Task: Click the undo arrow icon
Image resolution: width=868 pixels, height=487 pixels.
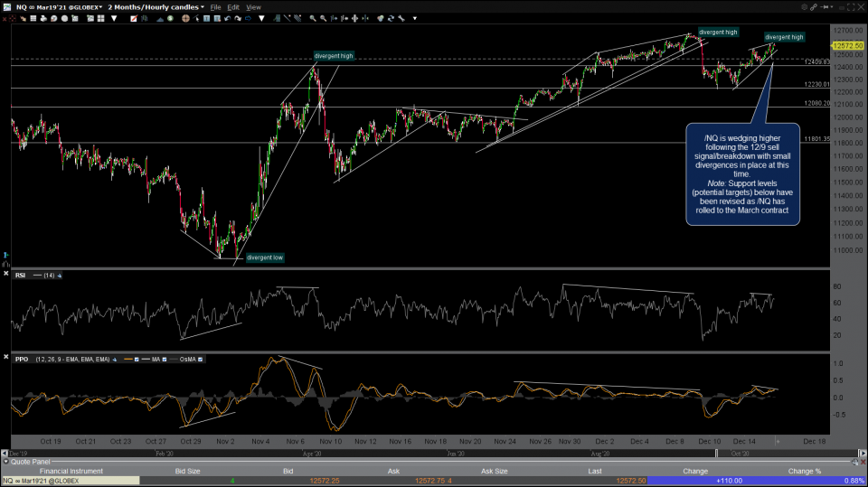Action: click(228, 19)
